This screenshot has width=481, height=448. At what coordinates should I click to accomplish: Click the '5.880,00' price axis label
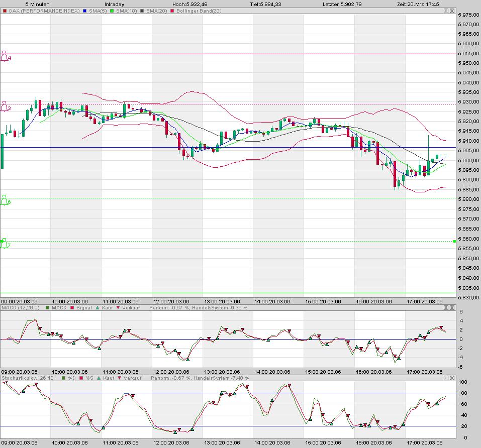pyautogui.click(x=468, y=199)
